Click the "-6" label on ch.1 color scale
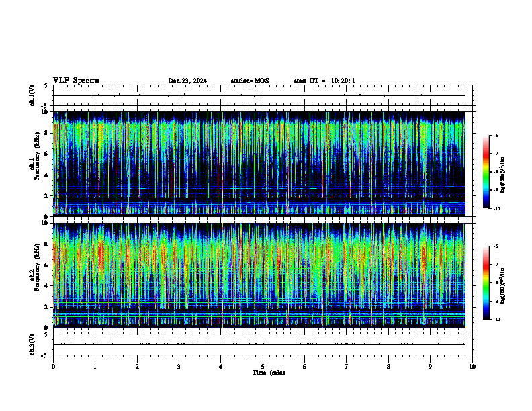Screen dimensions: 532x411 (x=496, y=135)
